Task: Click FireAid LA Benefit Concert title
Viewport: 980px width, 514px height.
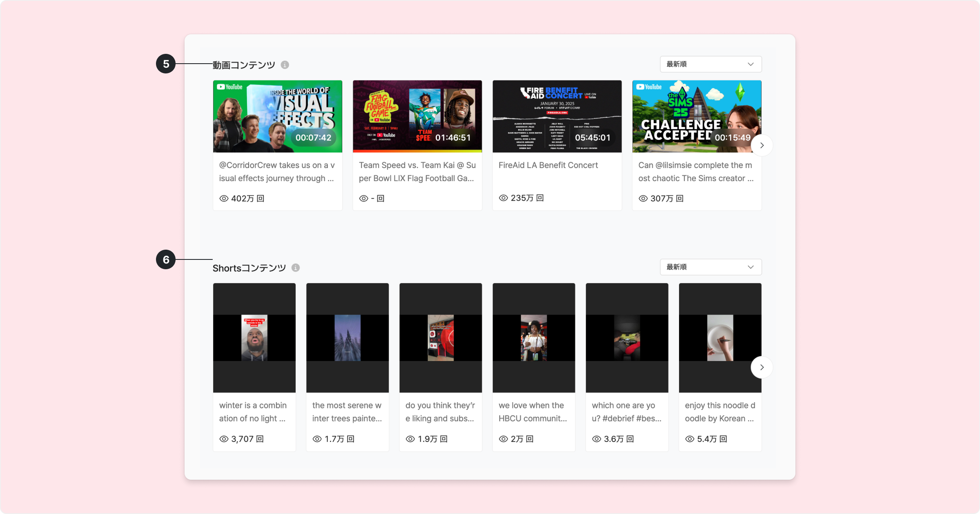Action: [x=548, y=165]
